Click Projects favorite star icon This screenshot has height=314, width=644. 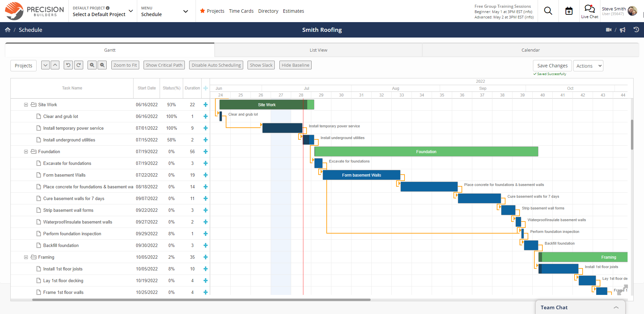202,11
